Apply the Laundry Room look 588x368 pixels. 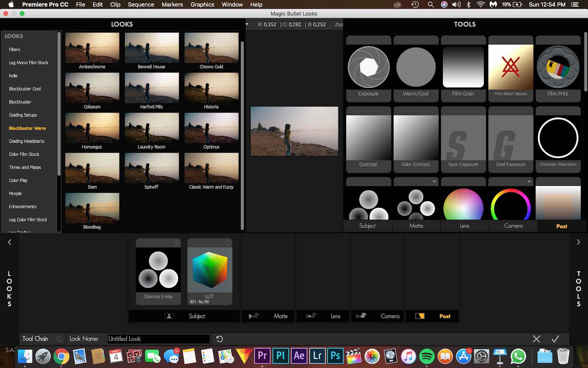coord(152,131)
